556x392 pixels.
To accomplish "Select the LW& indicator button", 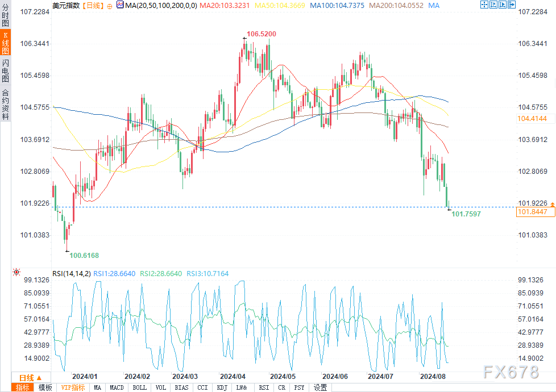I will tap(242, 387).
